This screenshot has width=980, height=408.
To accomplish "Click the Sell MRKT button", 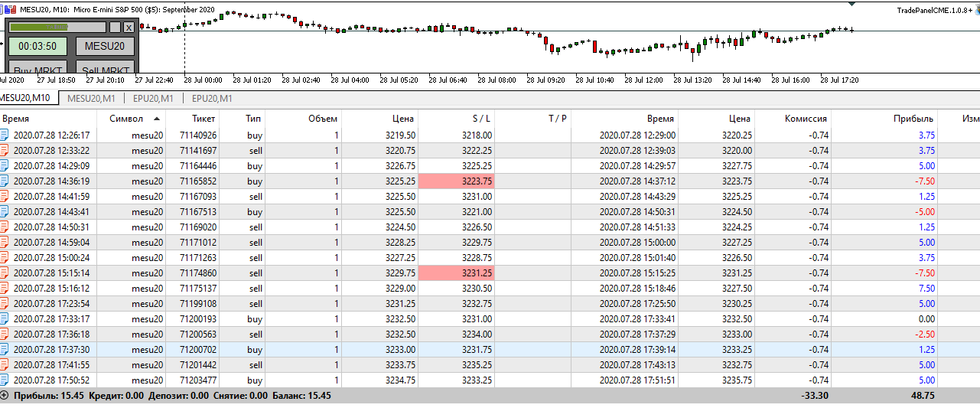I will [105, 68].
